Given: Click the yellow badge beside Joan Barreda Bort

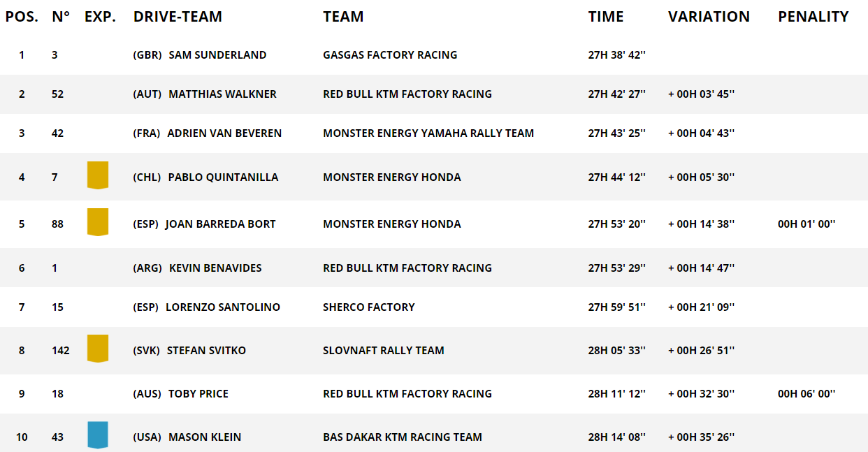Looking at the screenshot, I should (98, 221).
